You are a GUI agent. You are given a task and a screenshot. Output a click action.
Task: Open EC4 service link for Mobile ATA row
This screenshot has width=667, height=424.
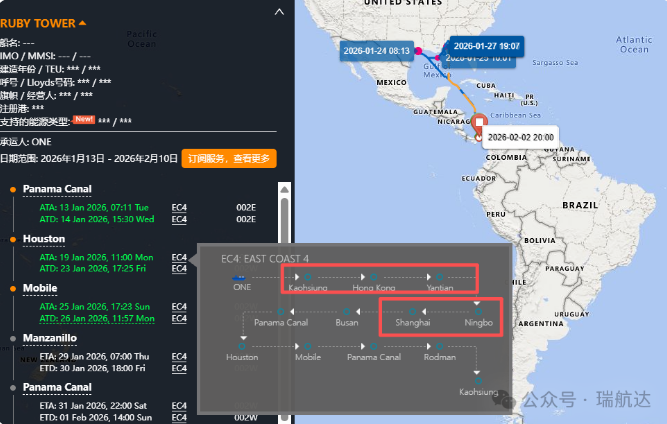pos(179,306)
